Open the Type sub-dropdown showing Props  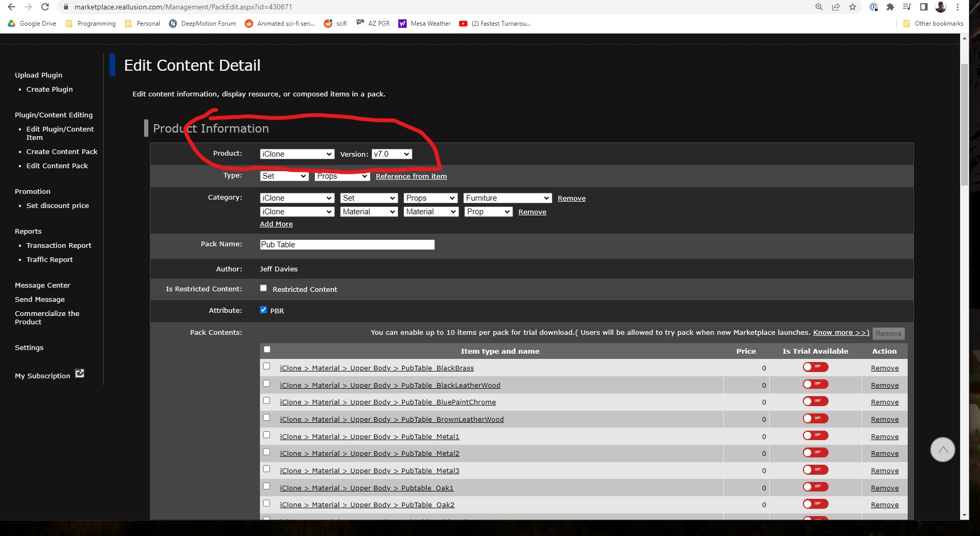[342, 176]
